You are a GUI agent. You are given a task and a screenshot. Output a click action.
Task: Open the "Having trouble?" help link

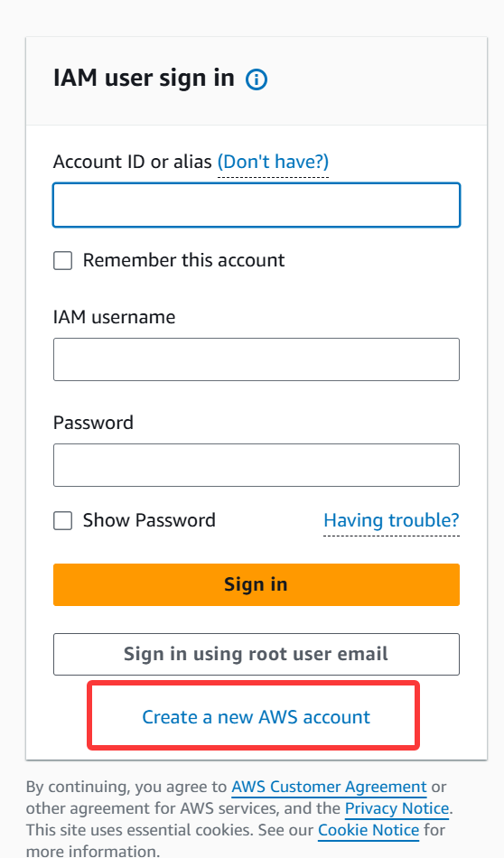point(391,520)
